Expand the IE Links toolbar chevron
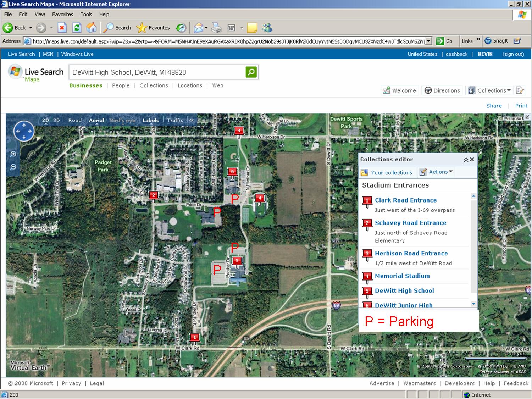This screenshot has height=399, width=532. (x=478, y=40)
